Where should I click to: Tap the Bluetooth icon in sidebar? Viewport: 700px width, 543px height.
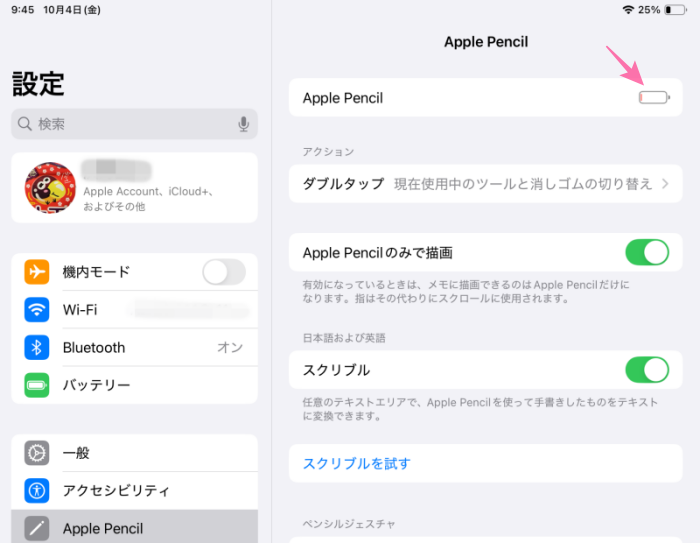pyautogui.click(x=37, y=348)
